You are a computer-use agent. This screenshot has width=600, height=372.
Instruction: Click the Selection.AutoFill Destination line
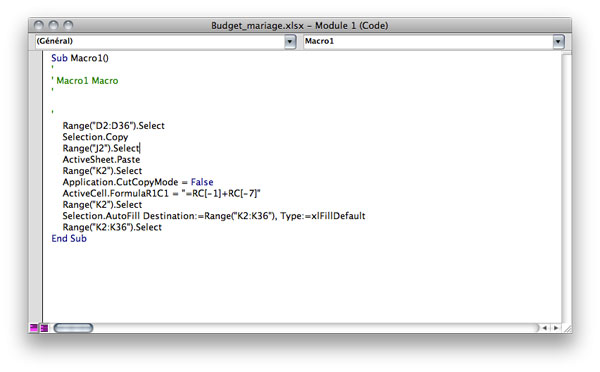tap(214, 216)
